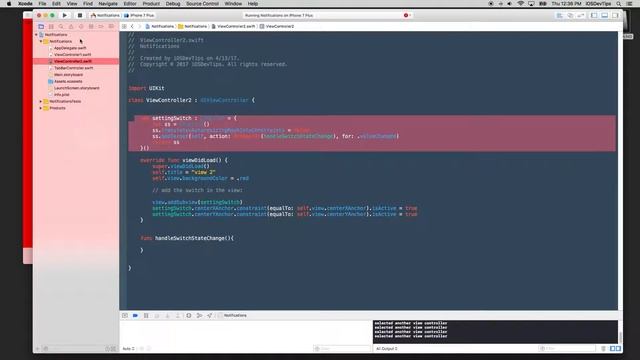
Task: Open the Debug navigator icon
Action: pos(91,27)
